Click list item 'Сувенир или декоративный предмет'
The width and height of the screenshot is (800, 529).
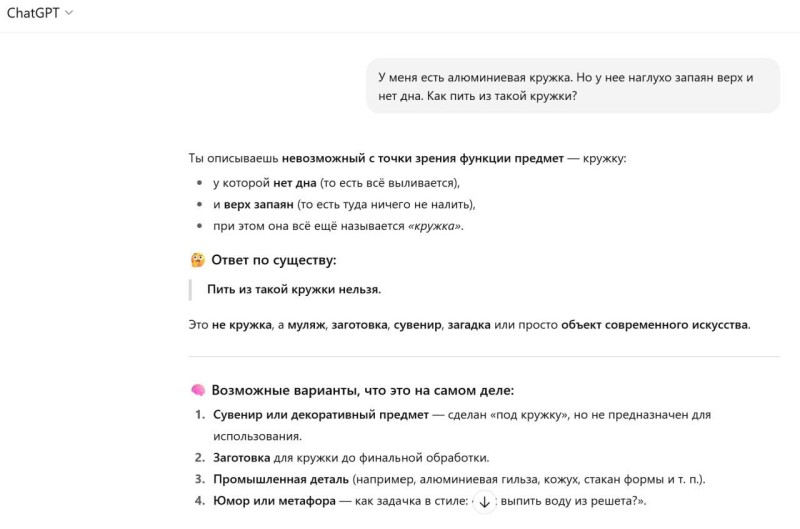[321, 415]
